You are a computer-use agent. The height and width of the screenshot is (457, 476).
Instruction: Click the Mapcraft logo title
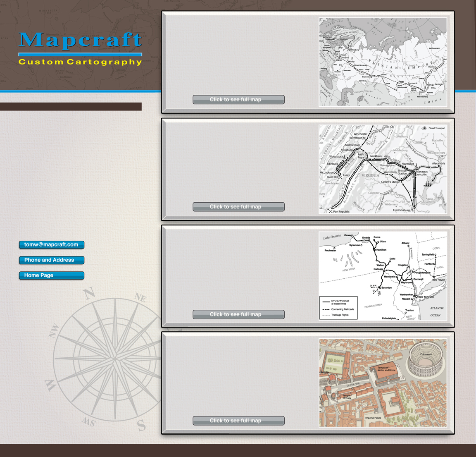pos(80,40)
